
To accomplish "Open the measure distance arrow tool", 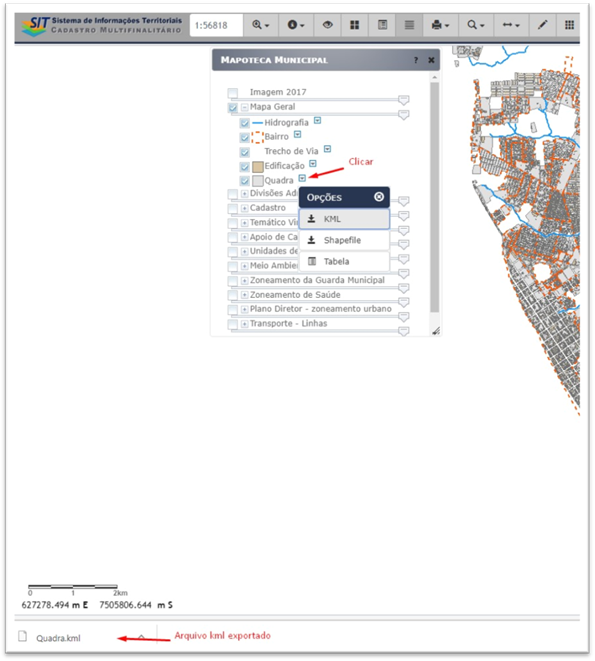I will [511, 25].
